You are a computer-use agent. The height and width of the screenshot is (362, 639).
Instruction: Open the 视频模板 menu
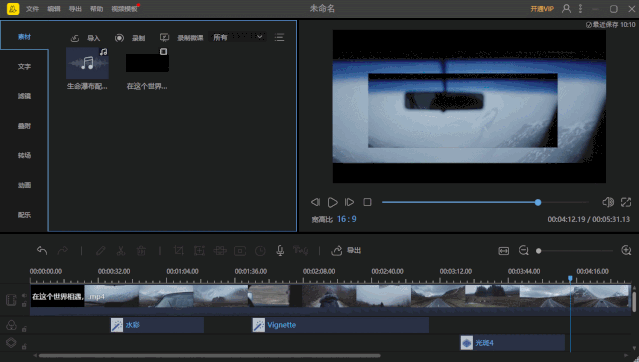[x=125, y=9]
